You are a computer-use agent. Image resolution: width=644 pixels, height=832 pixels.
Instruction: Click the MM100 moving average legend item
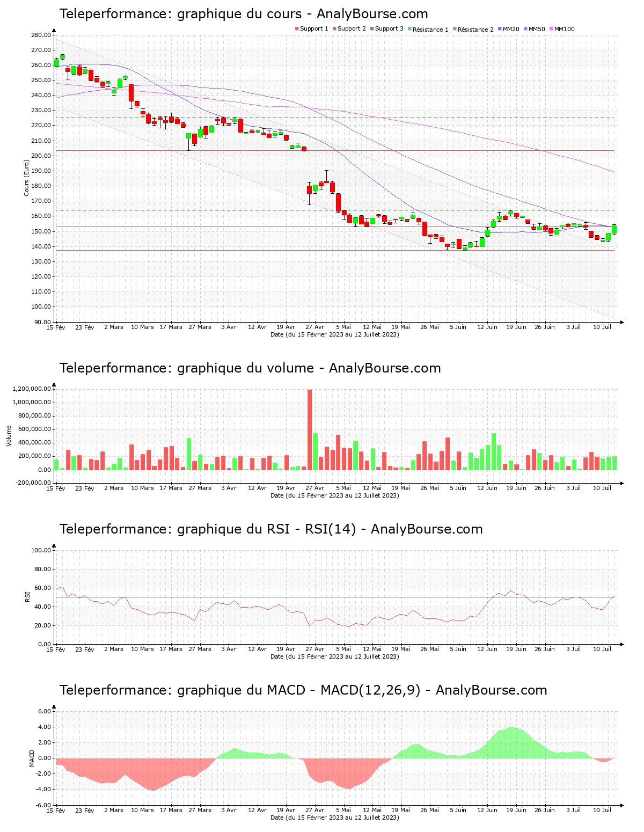561,29
